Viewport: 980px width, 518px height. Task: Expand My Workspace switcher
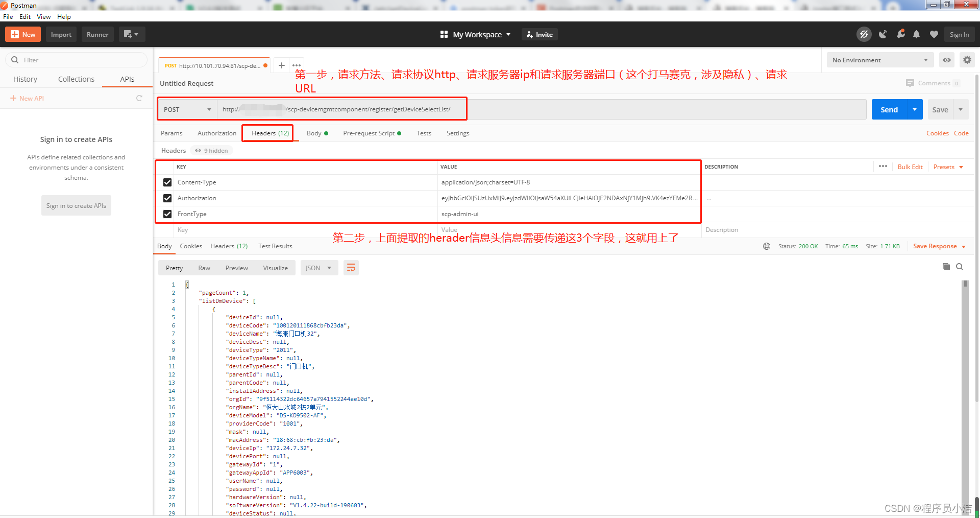(x=475, y=34)
